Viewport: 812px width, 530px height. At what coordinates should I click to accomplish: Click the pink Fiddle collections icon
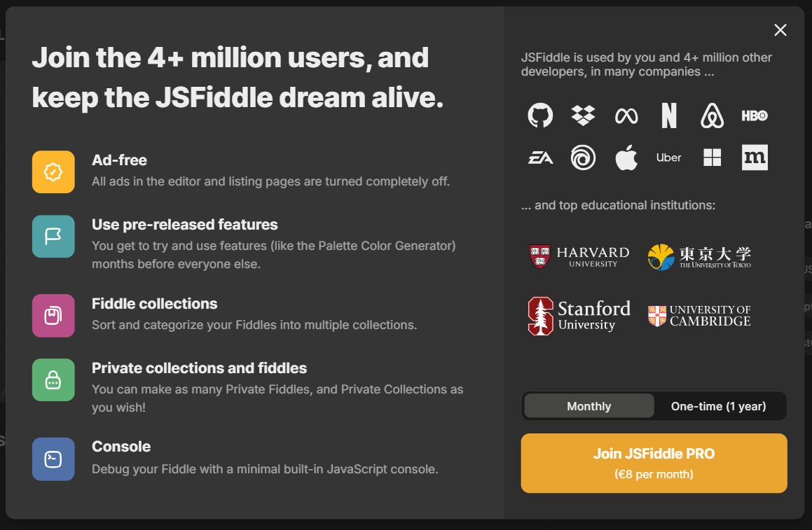(x=53, y=316)
